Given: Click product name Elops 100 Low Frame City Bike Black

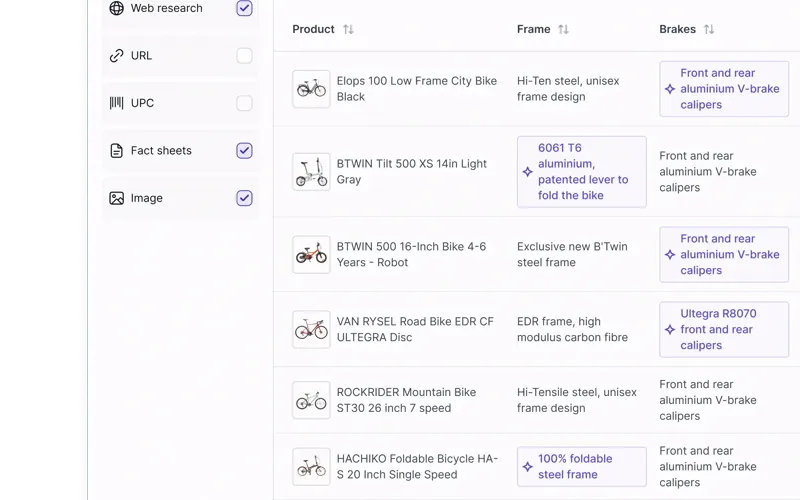Looking at the screenshot, I should [416, 89].
